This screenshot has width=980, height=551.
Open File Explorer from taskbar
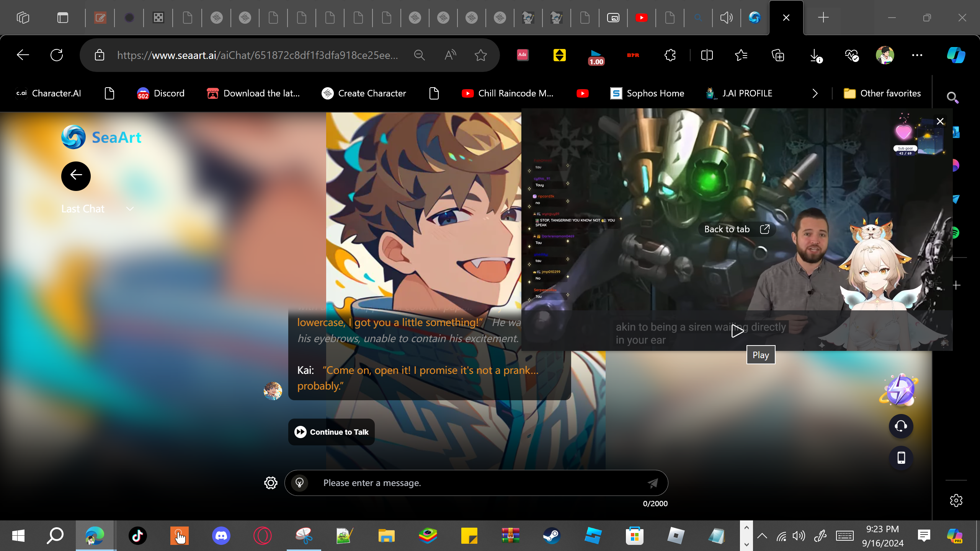(386, 536)
